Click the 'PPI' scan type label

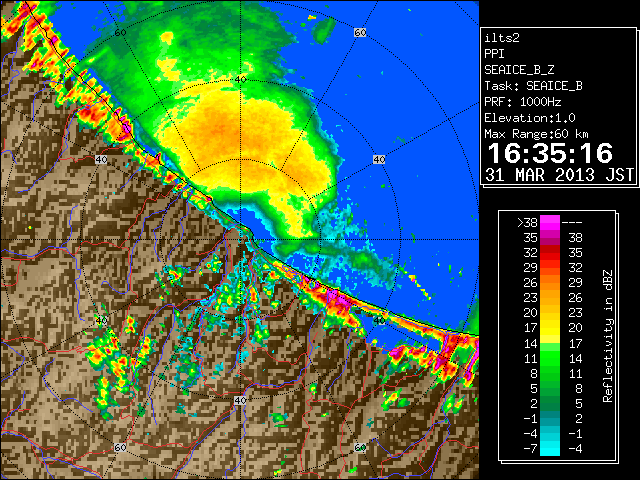(x=494, y=54)
